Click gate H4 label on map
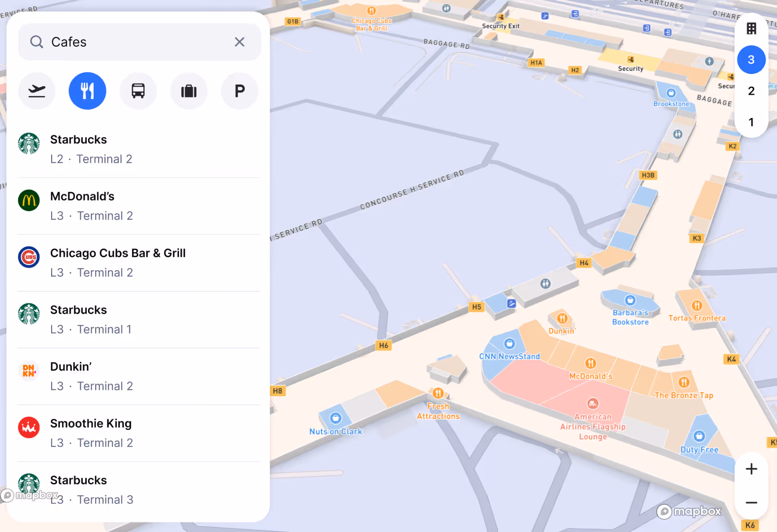777x532 pixels. click(x=584, y=263)
